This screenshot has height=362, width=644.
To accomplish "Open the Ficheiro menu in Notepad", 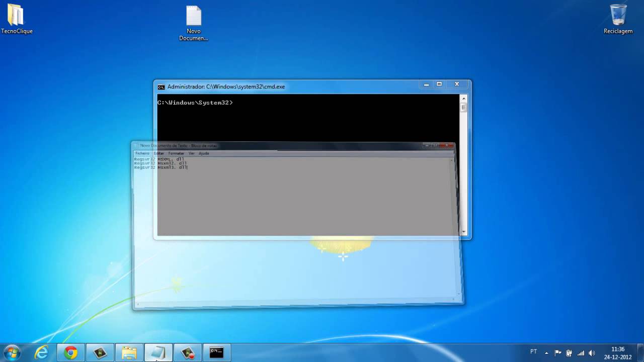I will coord(142,153).
